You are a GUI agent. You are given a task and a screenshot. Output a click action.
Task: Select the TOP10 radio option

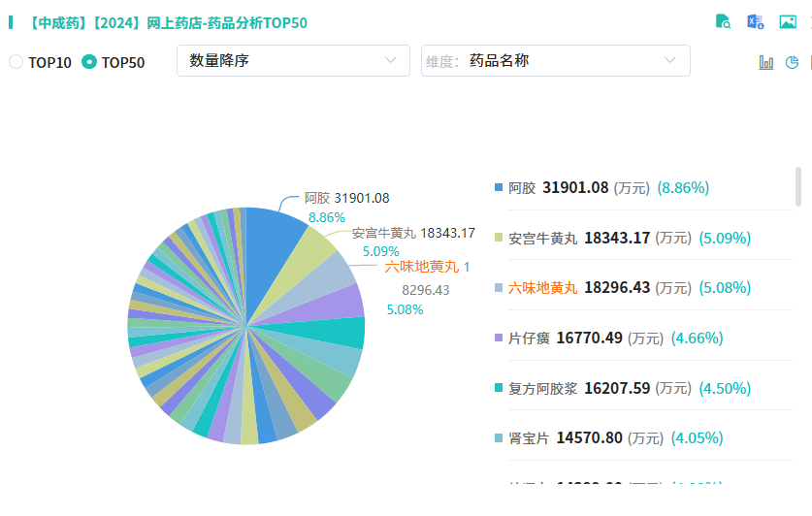pyautogui.click(x=16, y=62)
